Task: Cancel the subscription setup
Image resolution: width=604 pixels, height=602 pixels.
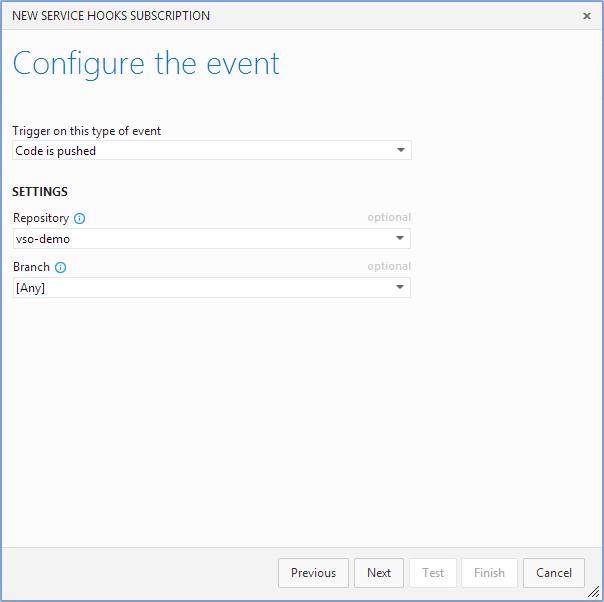Action: (x=553, y=573)
